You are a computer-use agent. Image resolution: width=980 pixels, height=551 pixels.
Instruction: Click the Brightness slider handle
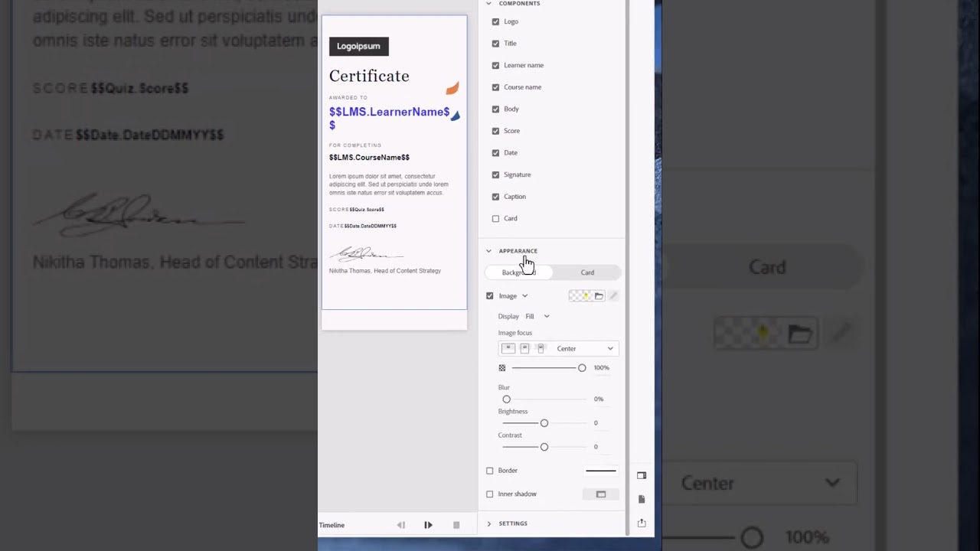coord(544,423)
